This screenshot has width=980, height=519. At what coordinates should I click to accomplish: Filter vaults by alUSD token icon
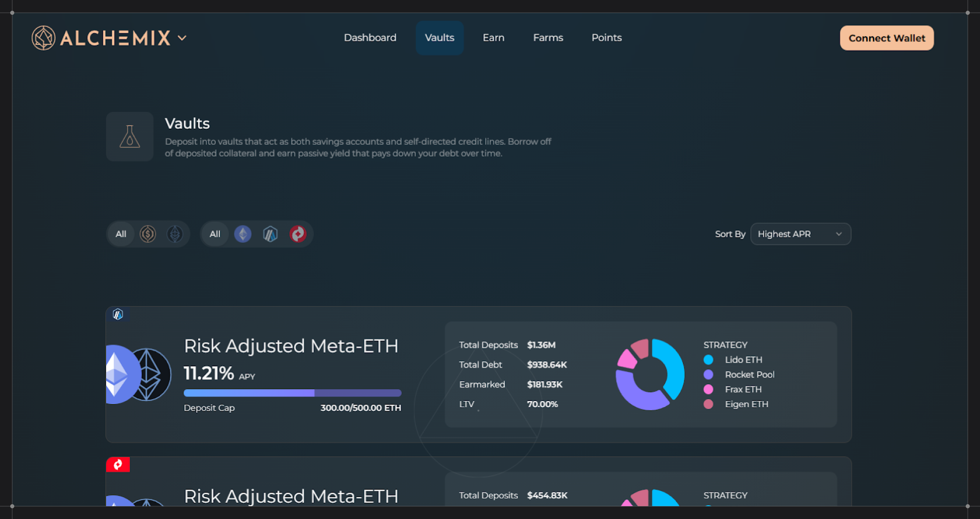pos(148,234)
